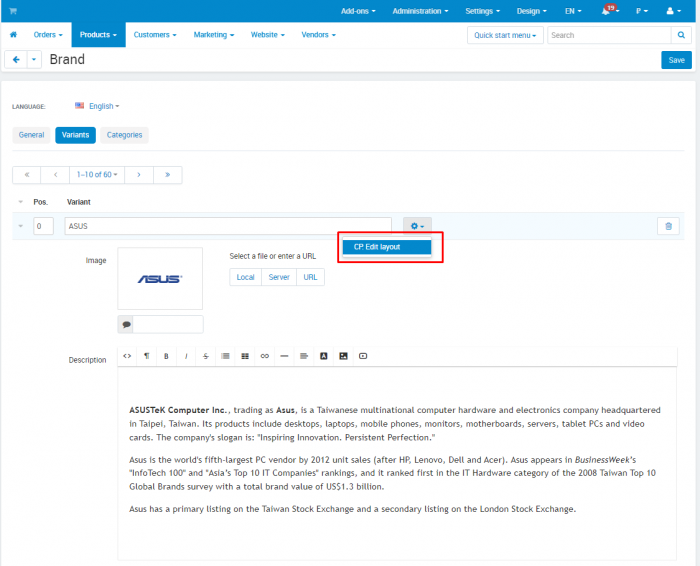This screenshot has width=700, height=566.
Task: Collapse the ASUS variant row details
Action: point(21,226)
